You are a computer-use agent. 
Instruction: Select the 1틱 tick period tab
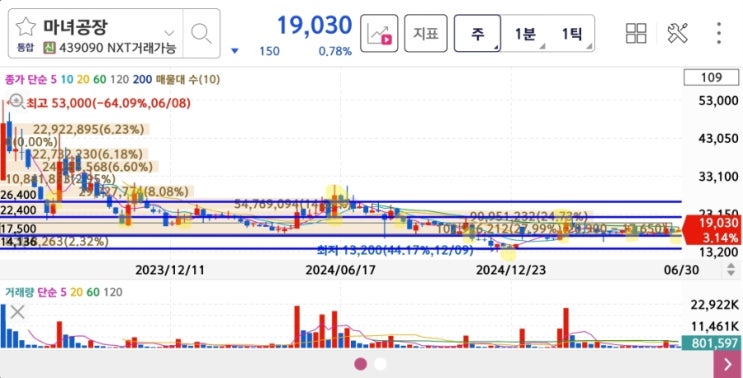(571, 33)
